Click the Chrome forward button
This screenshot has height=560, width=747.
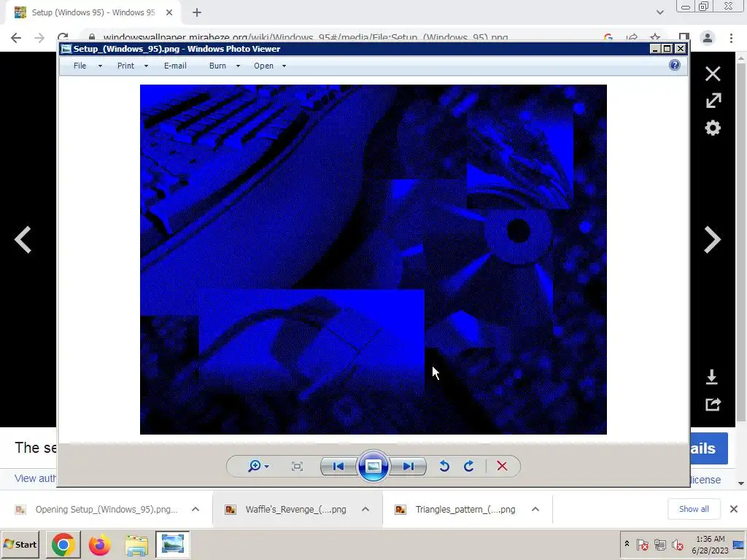coord(39,38)
